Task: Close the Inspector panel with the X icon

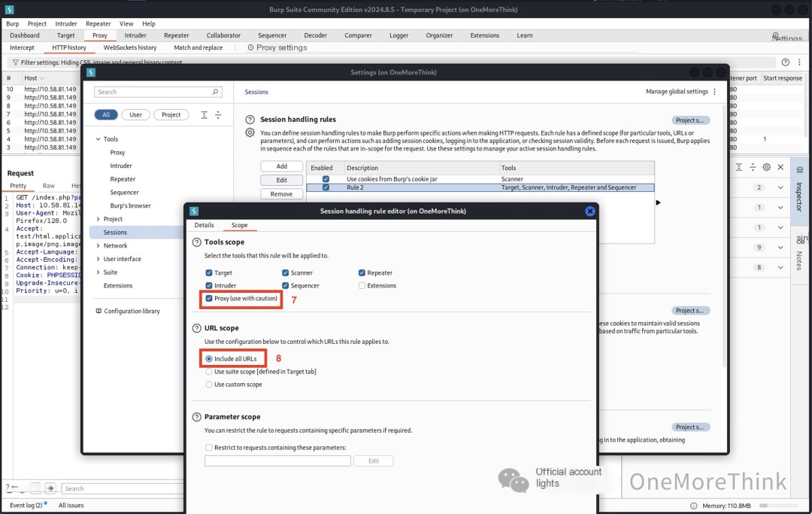Action: pyautogui.click(x=780, y=167)
